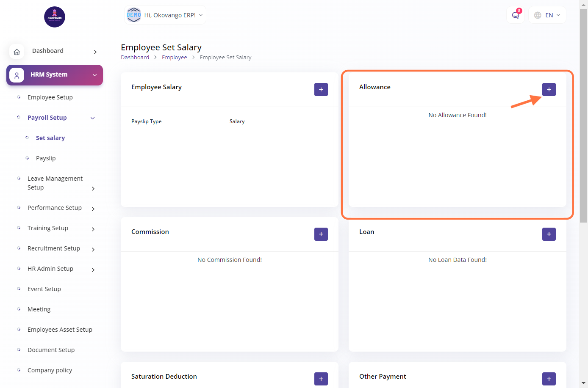Add a new Allowance with plus button

pyautogui.click(x=549, y=89)
